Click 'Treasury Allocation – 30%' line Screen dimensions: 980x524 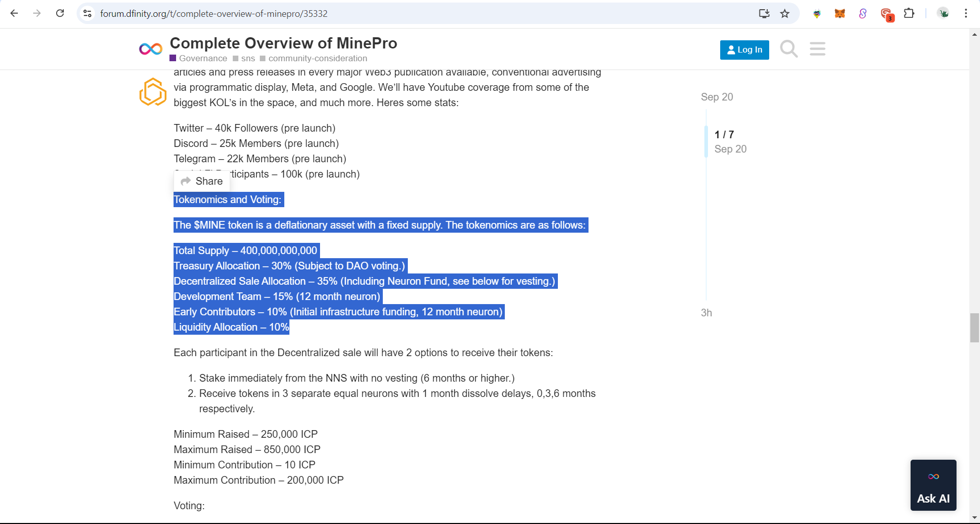point(289,266)
